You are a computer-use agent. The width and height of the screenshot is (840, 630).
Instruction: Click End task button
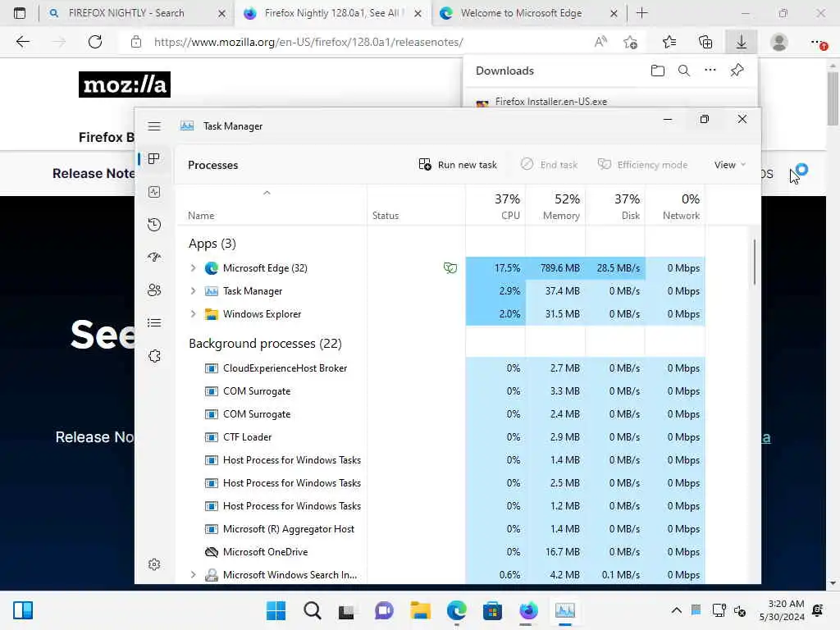click(x=549, y=165)
